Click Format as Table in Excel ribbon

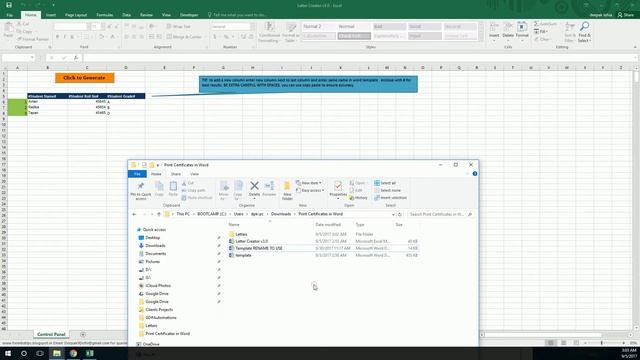coord(291,32)
